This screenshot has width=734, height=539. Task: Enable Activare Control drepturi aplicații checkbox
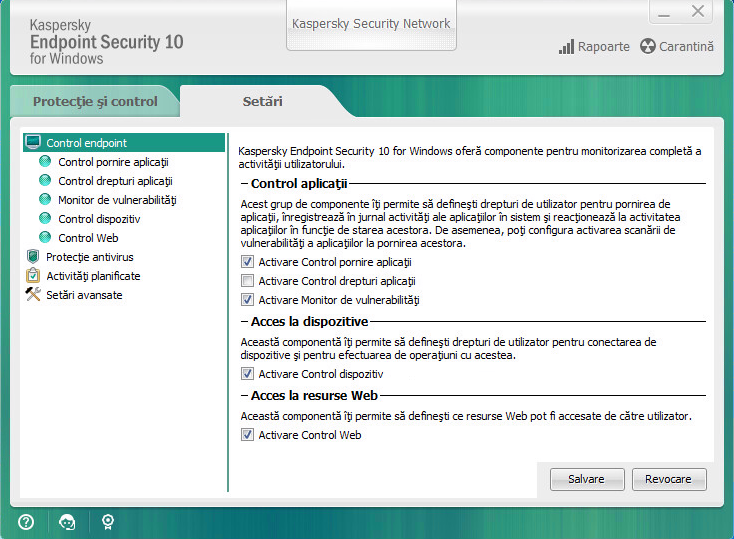coord(248,281)
